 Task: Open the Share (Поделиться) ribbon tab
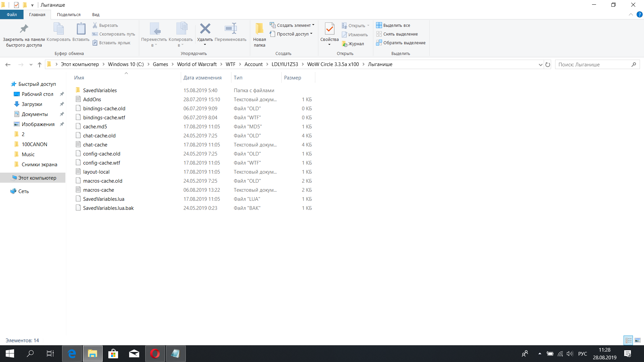[x=68, y=15]
